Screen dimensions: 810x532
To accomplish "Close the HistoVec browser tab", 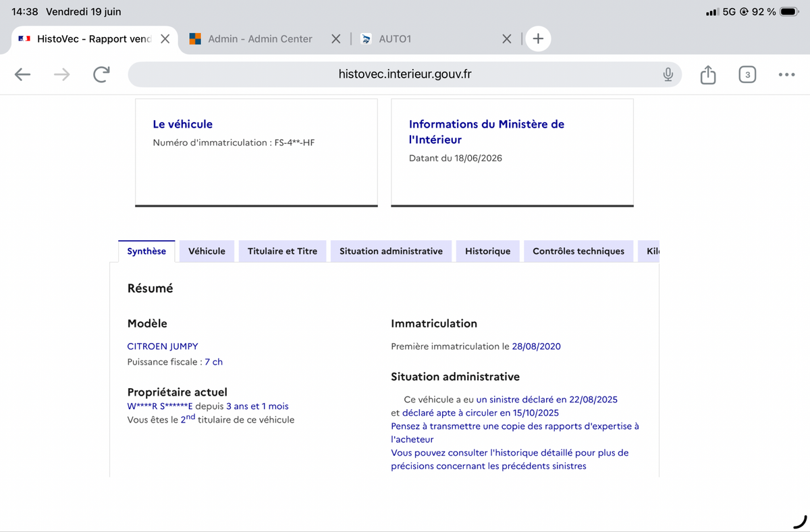I will (x=165, y=38).
